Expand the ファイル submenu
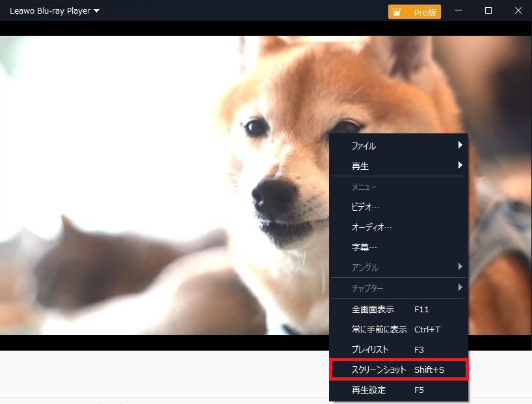This screenshot has width=532, height=404. (x=398, y=146)
